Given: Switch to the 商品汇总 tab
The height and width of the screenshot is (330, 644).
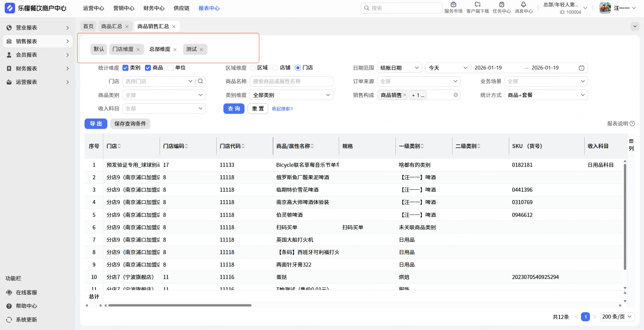Looking at the screenshot, I should click(x=112, y=26).
